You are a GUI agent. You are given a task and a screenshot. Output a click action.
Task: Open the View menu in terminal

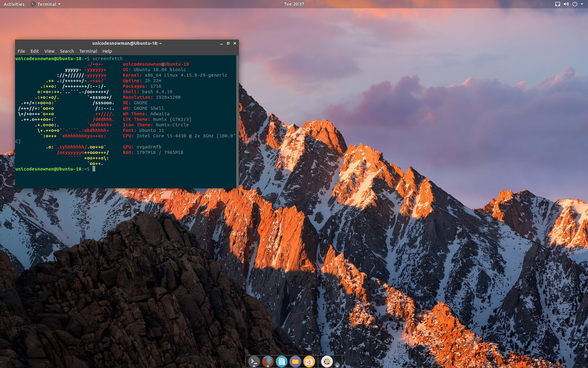click(x=49, y=51)
